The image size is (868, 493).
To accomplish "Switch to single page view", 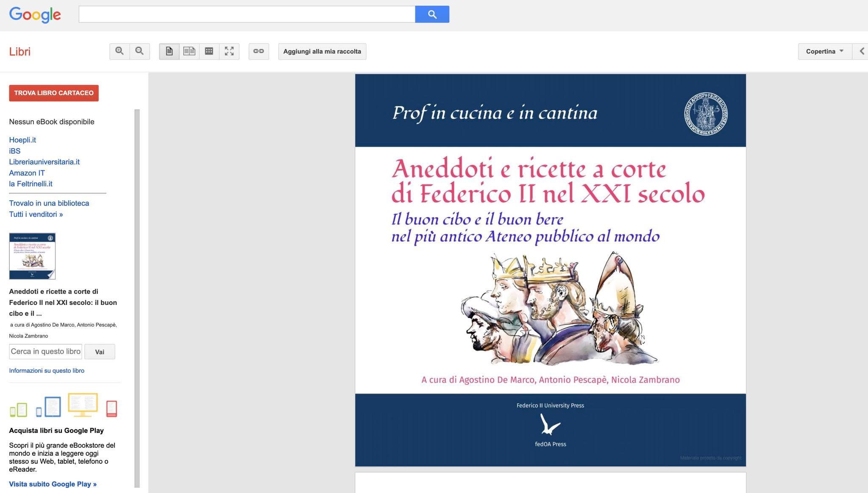I will [169, 51].
